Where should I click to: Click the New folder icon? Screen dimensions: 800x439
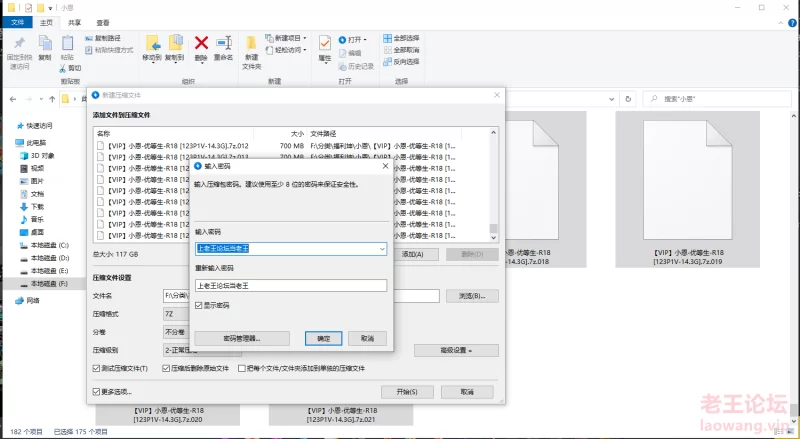click(252, 43)
